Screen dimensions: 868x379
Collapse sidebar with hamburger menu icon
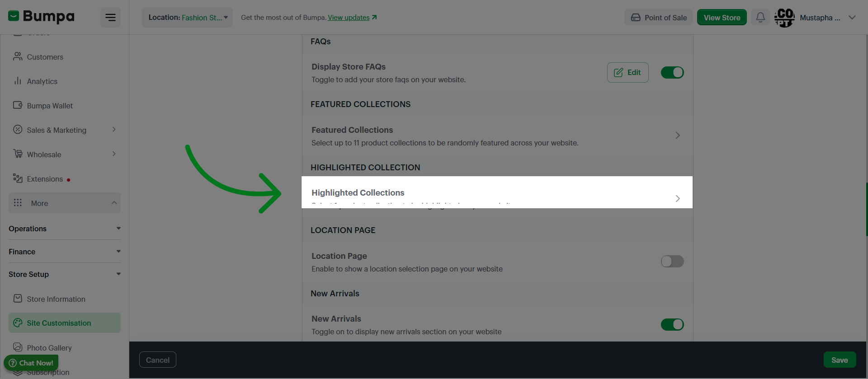coord(110,18)
